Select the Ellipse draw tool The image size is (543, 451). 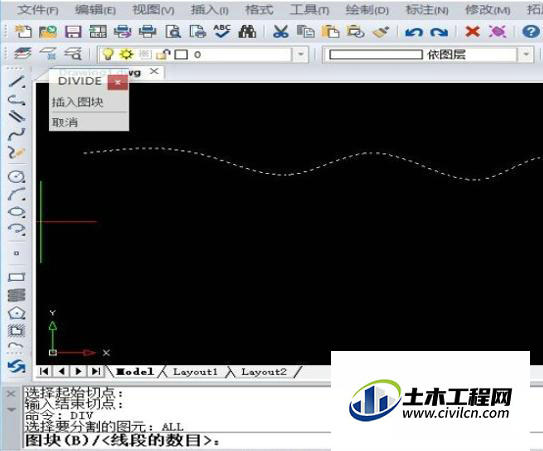click(x=17, y=211)
